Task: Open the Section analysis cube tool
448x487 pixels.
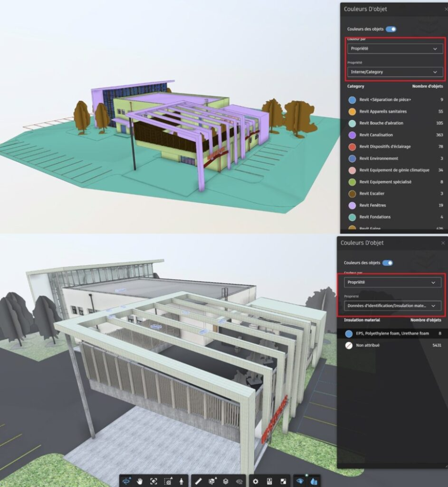Action: [212, 481]
